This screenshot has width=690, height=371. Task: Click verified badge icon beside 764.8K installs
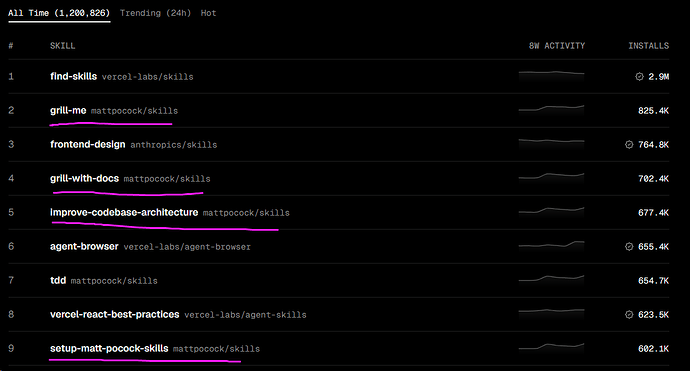tap(629, 144)
